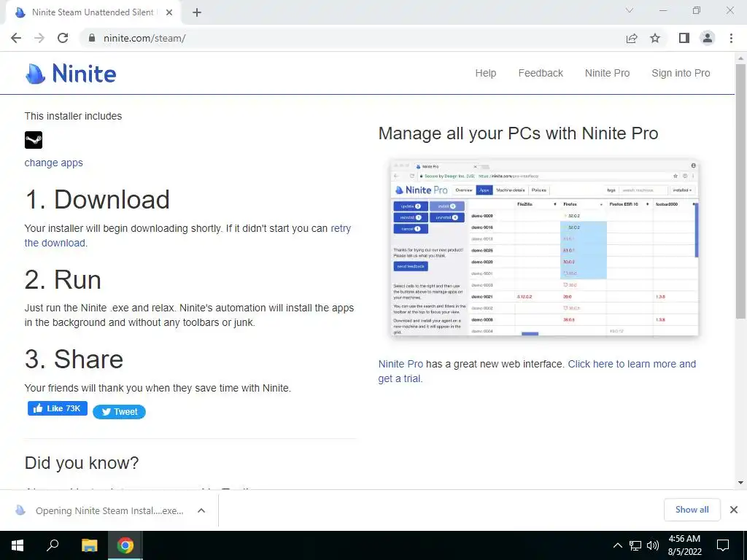The width and height of the screenshot is (747, 560).
Task: Click the Chrome taskbar icon
Action: 125,545
